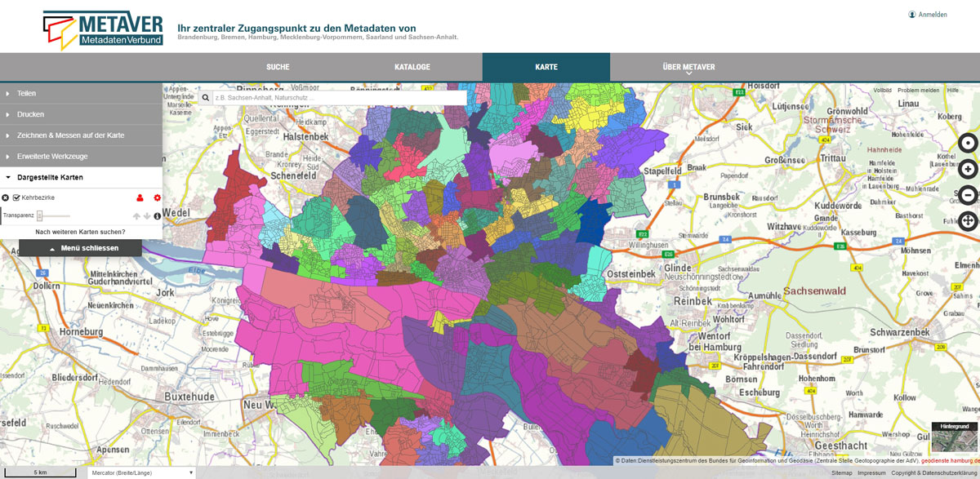
Task: Open the Mercator projection dropdown
Action: click(140, 472)
